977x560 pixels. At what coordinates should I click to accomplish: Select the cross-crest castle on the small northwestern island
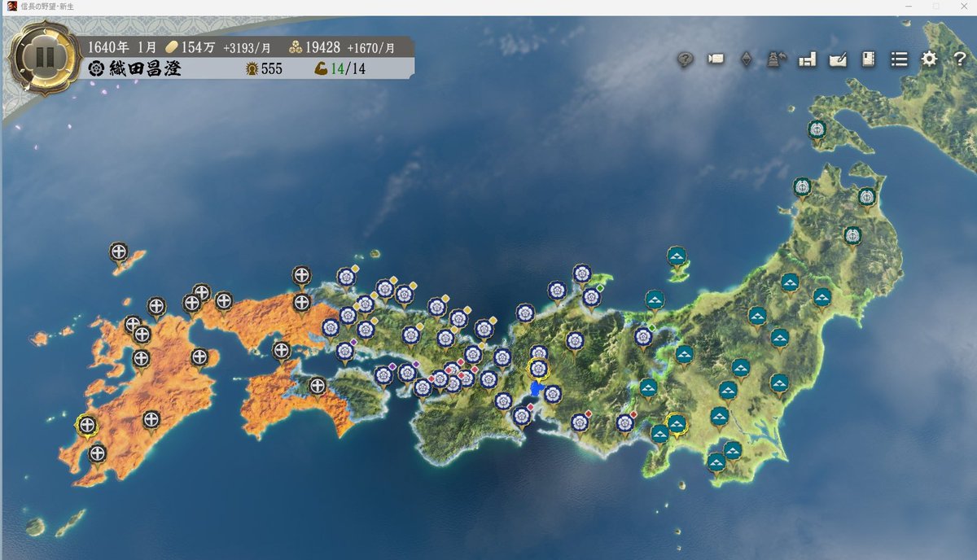click(x=119, y=252)
